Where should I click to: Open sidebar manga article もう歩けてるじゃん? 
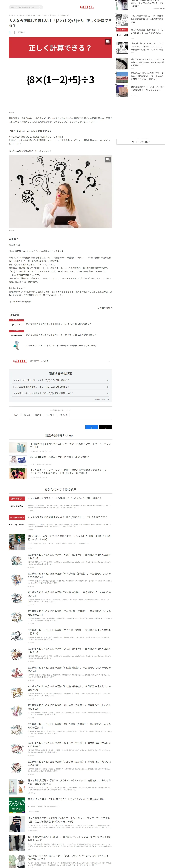pos(147,19)
